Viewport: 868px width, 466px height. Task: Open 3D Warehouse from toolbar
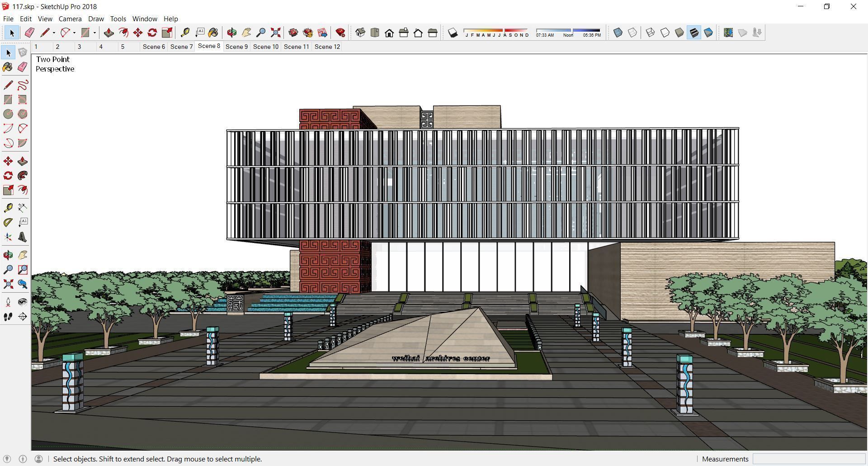click(293, 33)
